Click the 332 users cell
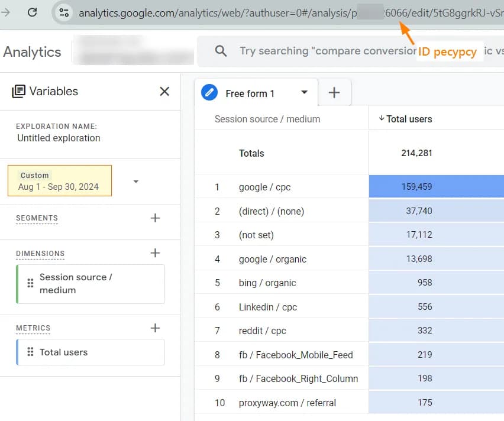Screen dimensions: 504x421 (437, 331)
